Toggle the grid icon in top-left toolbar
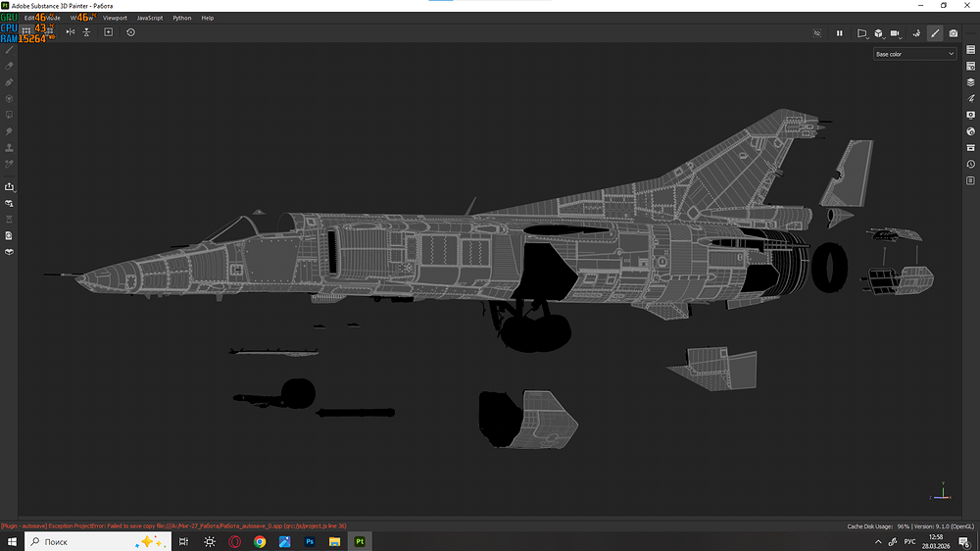 26,32
